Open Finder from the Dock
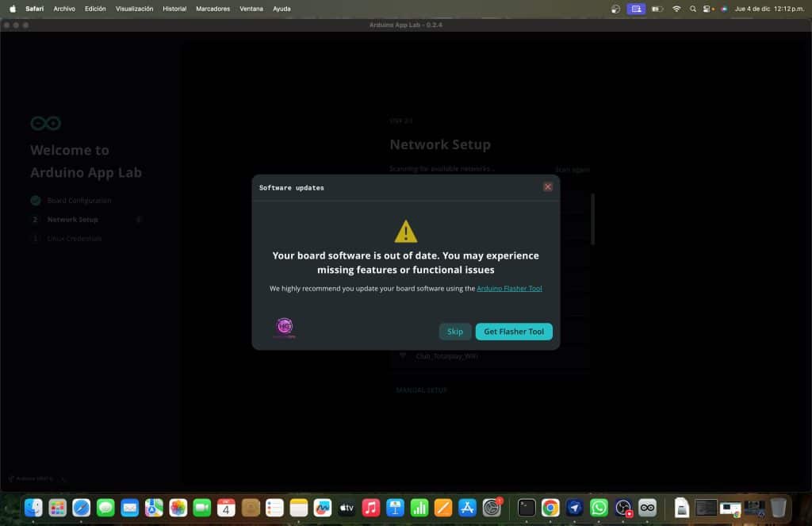Screen dimensions: 812x526 point(33,508)
